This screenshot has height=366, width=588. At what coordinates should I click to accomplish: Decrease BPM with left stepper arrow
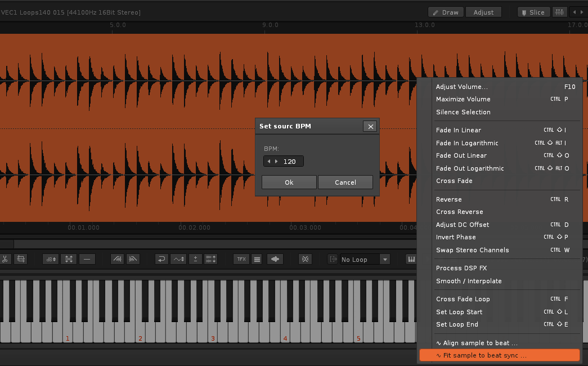(269, 162)
